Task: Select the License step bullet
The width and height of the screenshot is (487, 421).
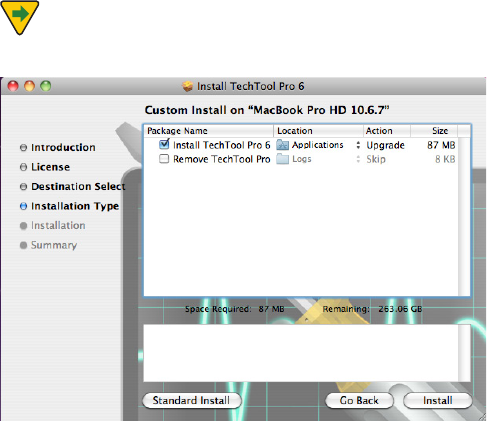Action: pos(23,167)
